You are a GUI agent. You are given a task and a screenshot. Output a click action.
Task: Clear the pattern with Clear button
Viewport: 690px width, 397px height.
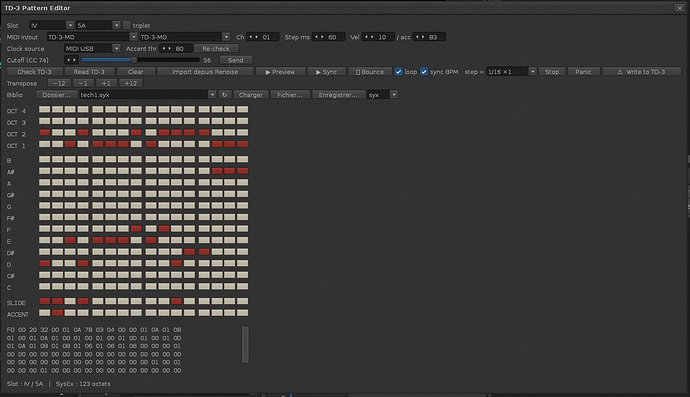point(136,72)
